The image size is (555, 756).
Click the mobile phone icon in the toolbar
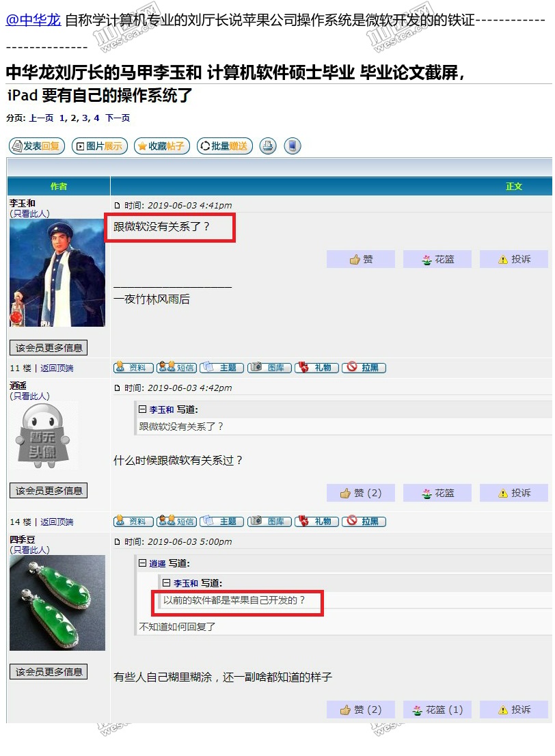tap(293, 146)
